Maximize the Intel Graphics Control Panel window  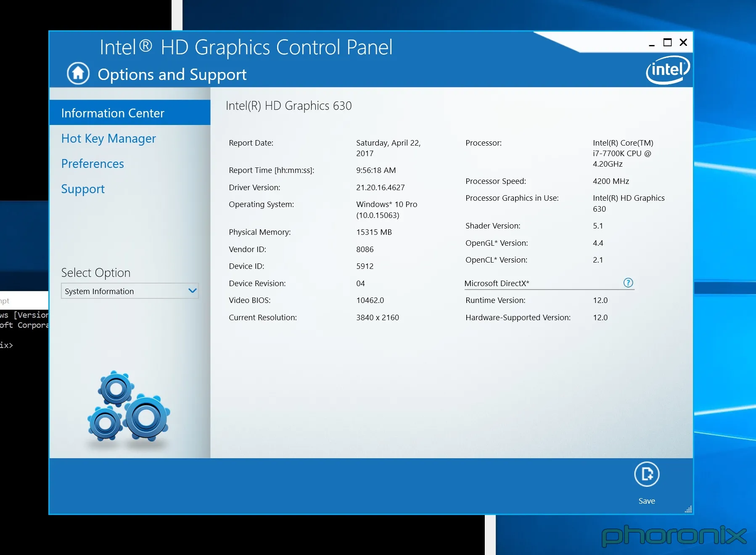(x=667, y=42)
